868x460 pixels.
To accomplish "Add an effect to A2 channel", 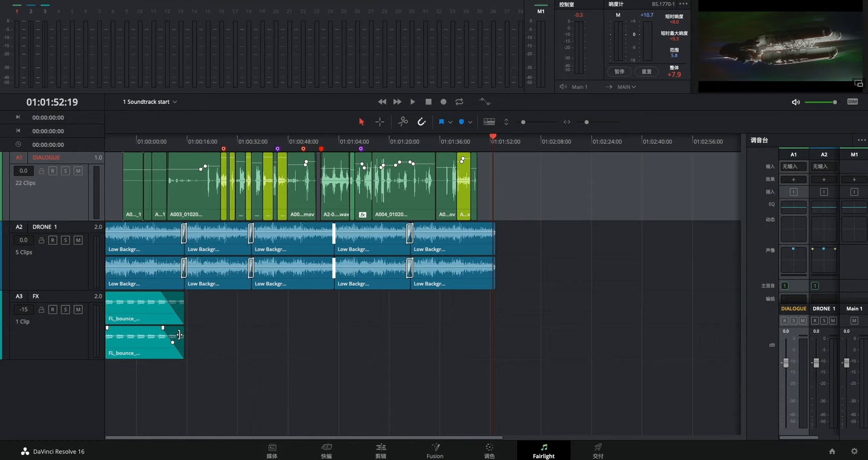I will pos(824,179).
